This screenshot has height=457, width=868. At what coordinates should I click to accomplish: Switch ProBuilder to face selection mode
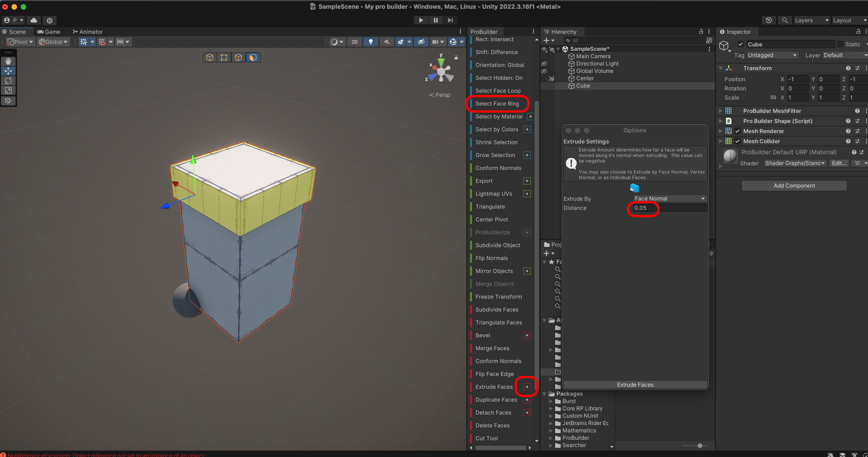[x=253, y=57]
